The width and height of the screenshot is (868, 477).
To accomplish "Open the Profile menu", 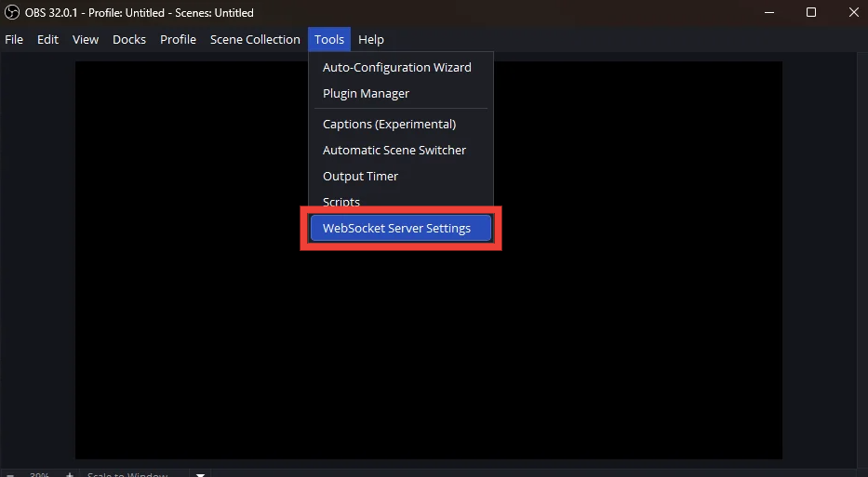I will (x=178, y=40).
